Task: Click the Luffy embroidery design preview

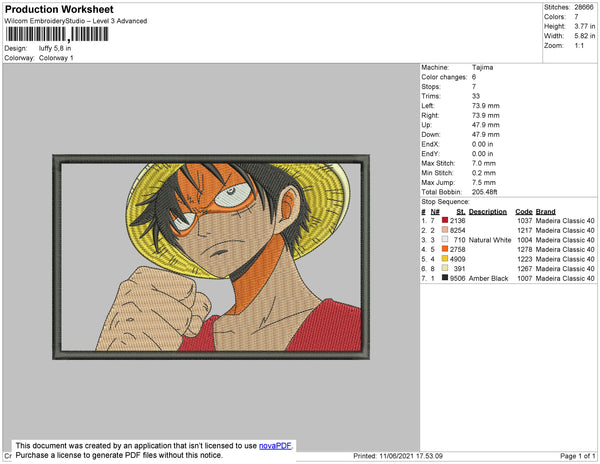Action: (x=211, y=257)
